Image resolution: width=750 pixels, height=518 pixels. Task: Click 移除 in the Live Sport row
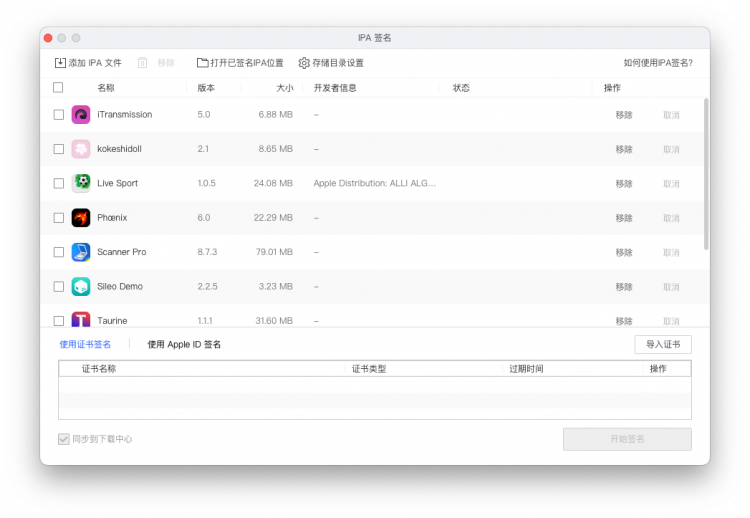pyautogui.click(x=624, y=184)
